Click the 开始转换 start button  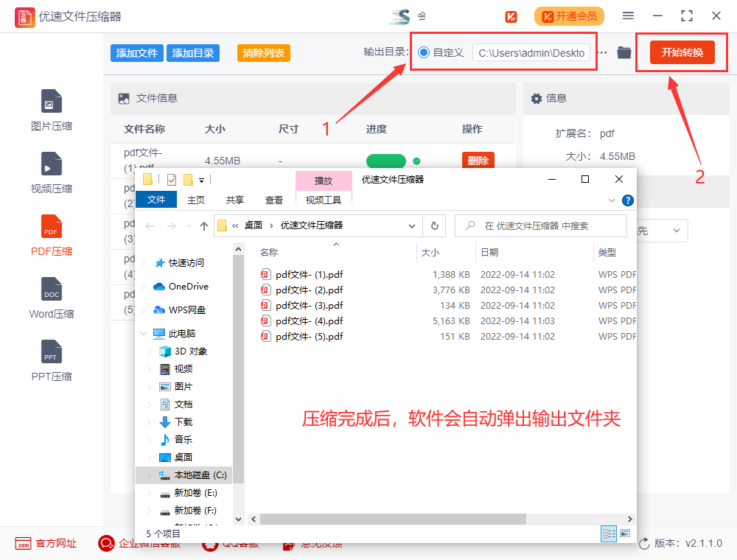pyautogui.click(x=682, y=52)
